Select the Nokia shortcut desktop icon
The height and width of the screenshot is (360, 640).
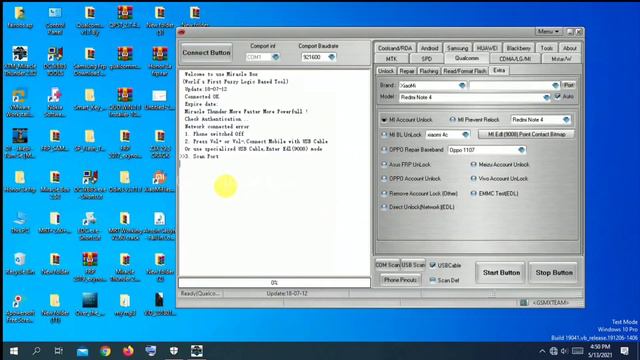click(x=55, y=103)
